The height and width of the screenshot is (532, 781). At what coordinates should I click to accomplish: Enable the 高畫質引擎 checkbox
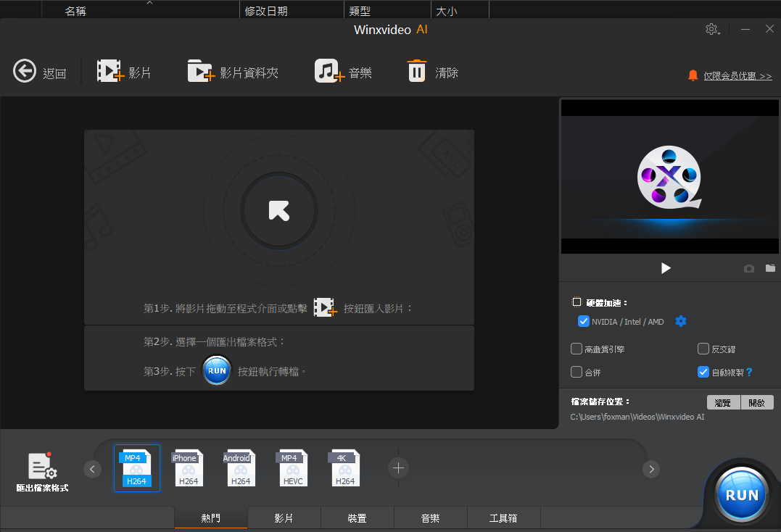[x=577, y=349]
